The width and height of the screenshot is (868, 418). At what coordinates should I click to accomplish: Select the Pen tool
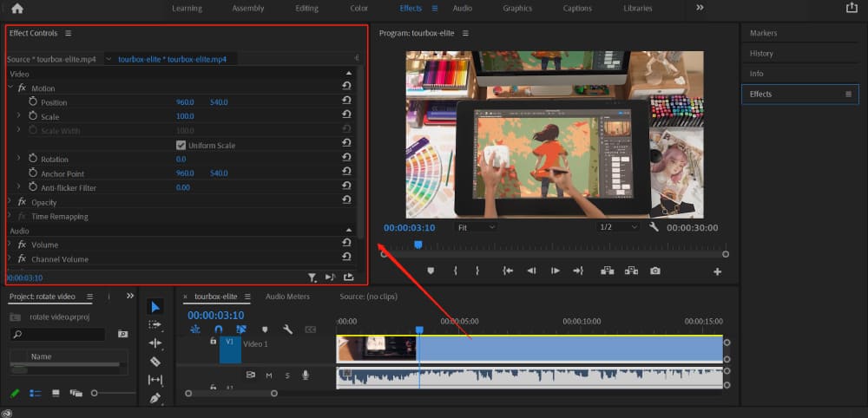click(155, 398)
